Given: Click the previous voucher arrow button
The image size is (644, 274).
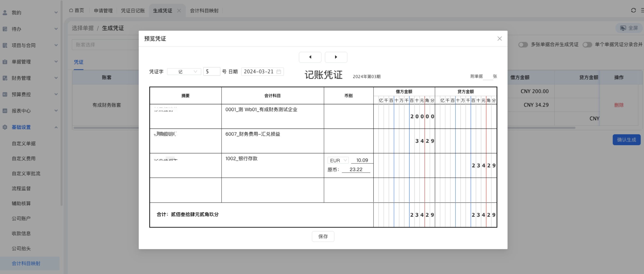Looking at the screenshot, I should click(x=310, y=57).
